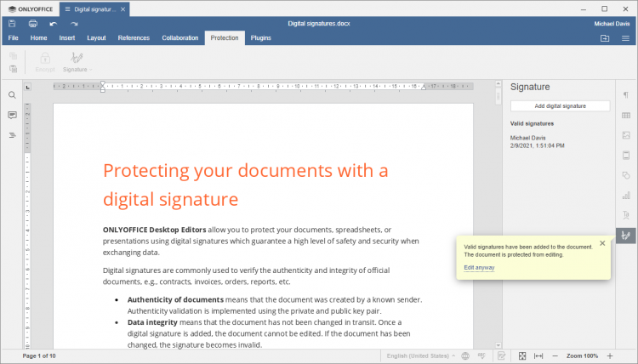This screenshot has height=364, width=638.
Task: Toggle Track changes in the status bar
Action: point(501,355)
